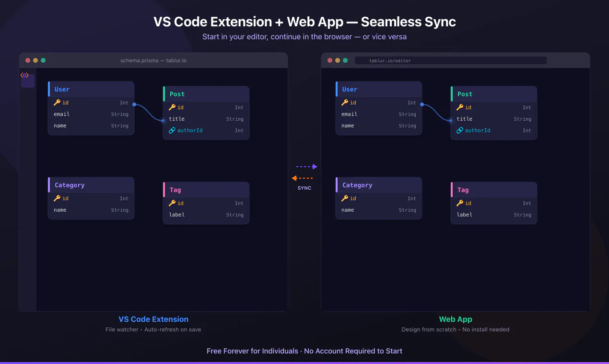Click the VS Code Extension + Web App heading

coord(304,22)
